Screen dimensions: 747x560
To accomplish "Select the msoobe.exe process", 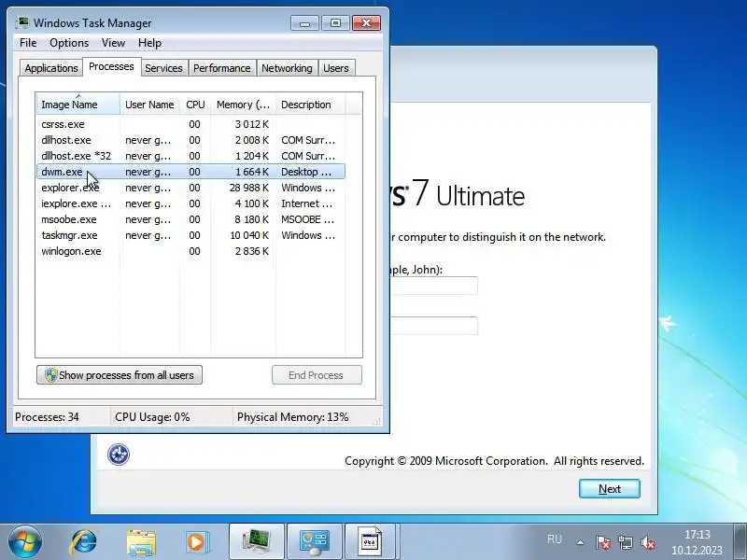I will [x=190, y=219].
